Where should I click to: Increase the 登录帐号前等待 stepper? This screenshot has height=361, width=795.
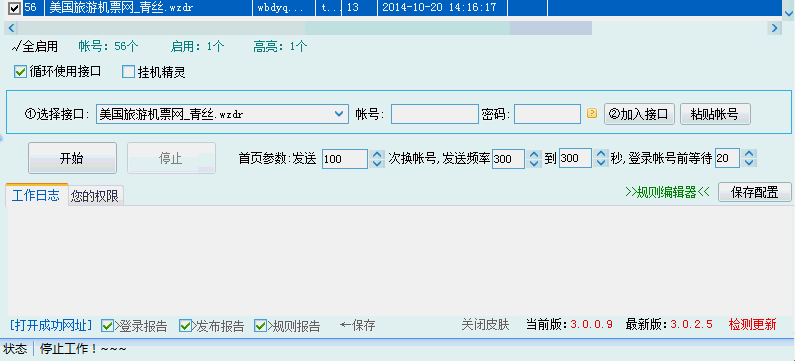point(750,155)
